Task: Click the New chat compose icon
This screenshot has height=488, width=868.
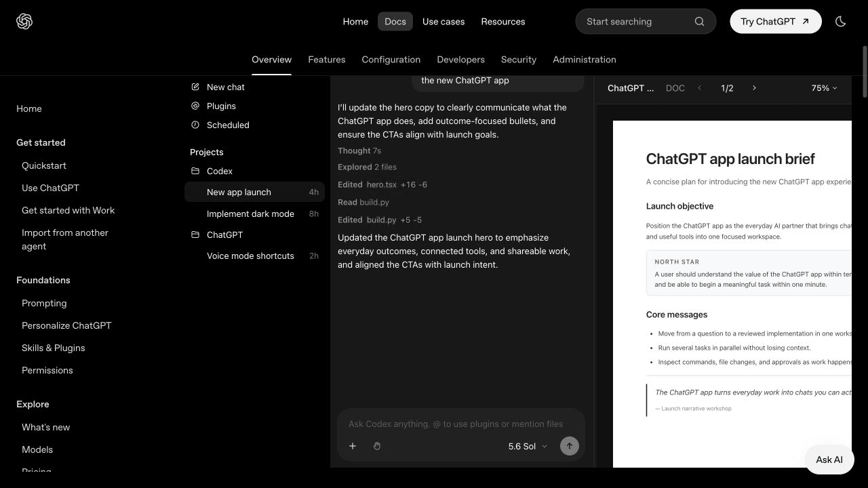Action: [195, 87]
